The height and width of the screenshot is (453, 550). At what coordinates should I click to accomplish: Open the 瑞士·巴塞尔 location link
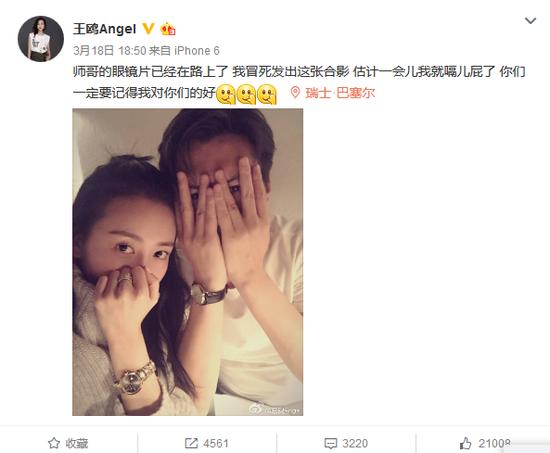[340, 93]
